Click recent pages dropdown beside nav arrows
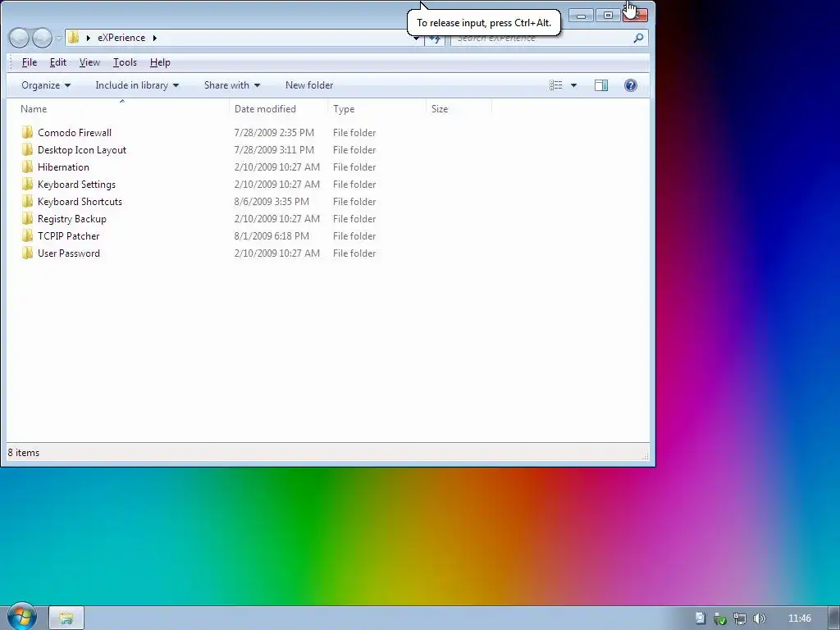 [59, 38]
